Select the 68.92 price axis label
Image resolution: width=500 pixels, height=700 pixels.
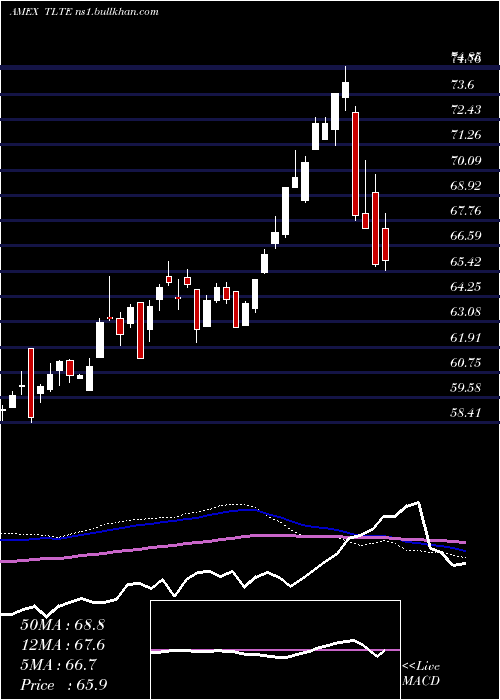click(x=466, y=185)
